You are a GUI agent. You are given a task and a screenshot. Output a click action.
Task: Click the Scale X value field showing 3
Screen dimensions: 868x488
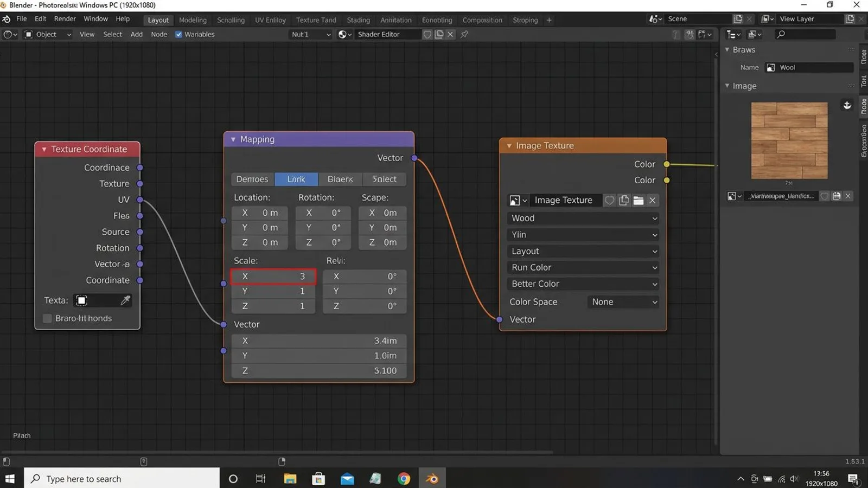273,277
